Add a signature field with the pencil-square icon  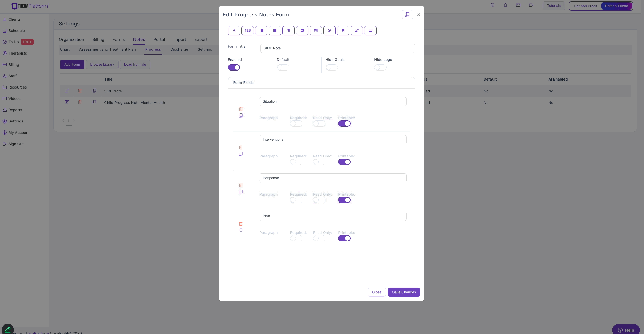[356, 30]
